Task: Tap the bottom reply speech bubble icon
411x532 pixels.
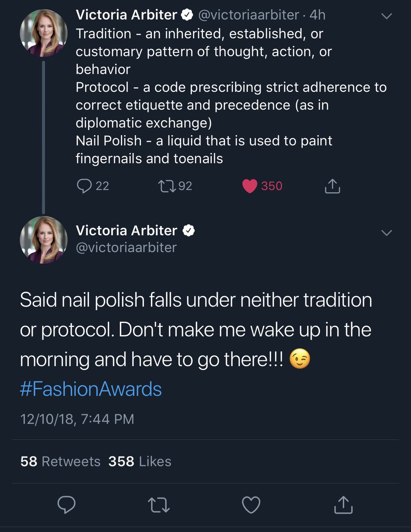Action: (67, 505)
